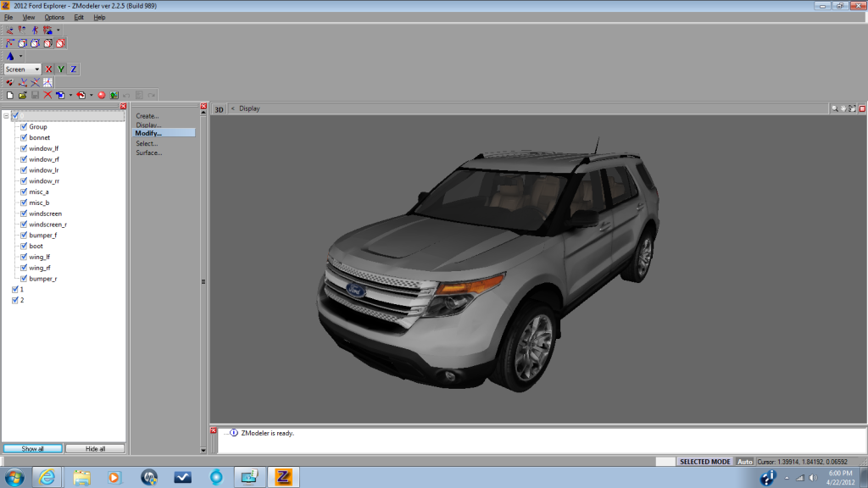Open dropdown arrow next to cone icon

21,56
